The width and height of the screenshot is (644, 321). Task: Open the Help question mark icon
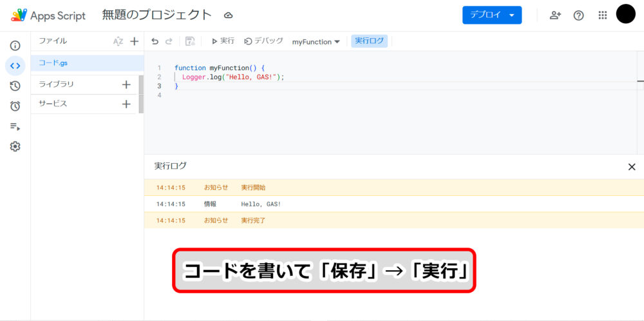pos(579,15)
